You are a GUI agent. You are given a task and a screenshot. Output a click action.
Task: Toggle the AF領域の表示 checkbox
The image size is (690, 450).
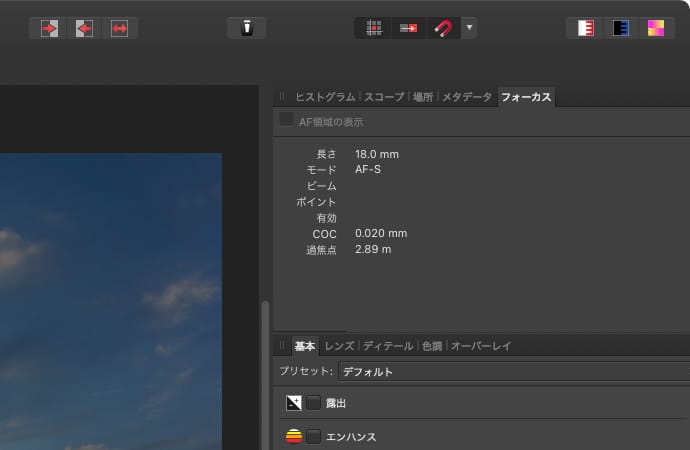[287, 121]
